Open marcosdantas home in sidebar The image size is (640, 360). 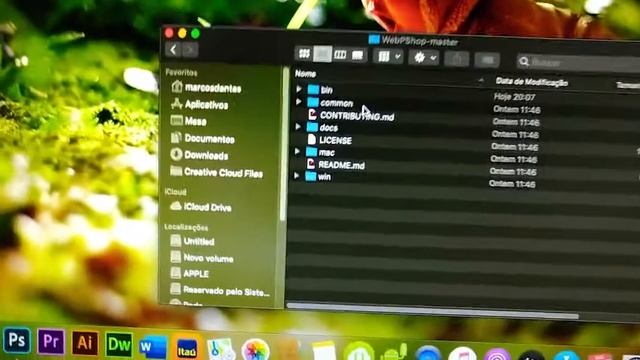click(x=206, y=87)
